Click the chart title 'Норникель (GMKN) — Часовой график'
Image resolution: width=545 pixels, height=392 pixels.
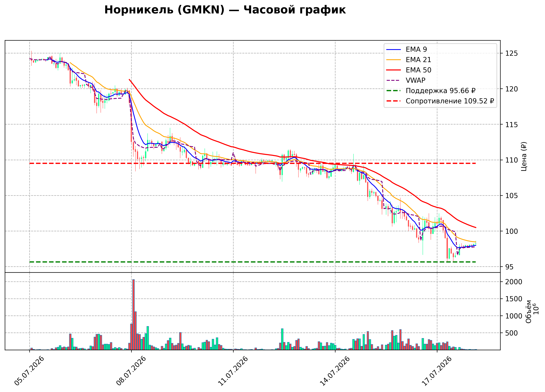(x=225, y=10)
